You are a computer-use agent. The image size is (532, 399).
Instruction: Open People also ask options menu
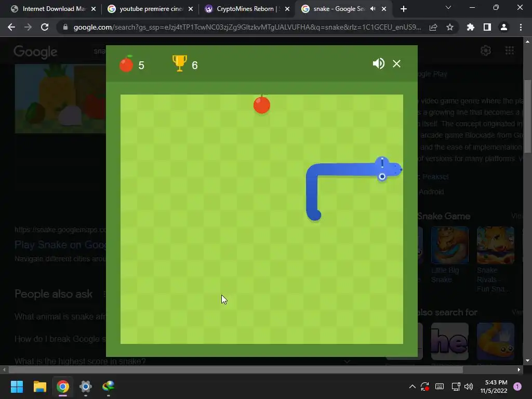104,294
